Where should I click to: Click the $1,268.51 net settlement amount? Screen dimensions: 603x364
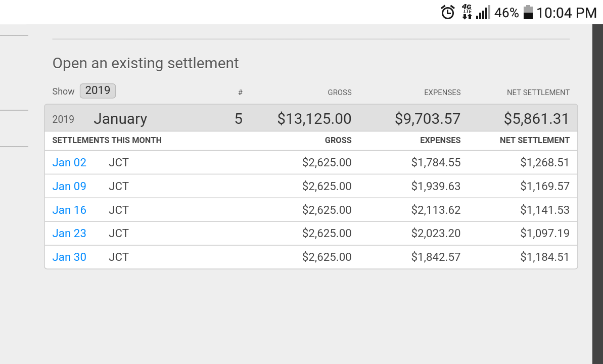(544, 162)
